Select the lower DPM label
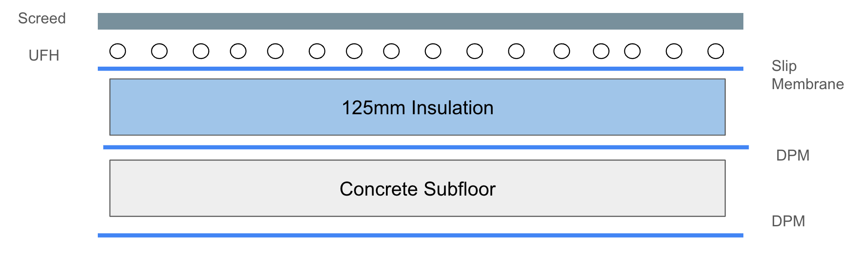The width and height of the screenshot is (868, 270). (788, 221)
